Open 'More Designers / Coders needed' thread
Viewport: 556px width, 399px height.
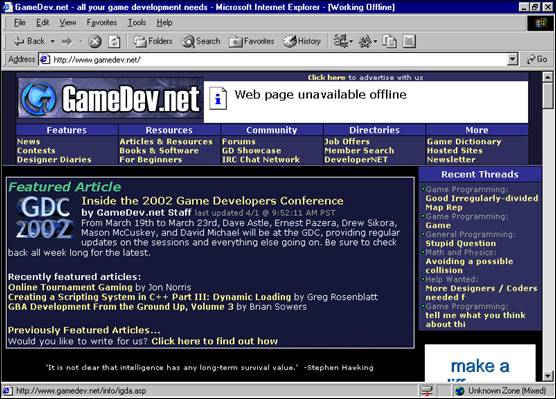pos(481,293)
